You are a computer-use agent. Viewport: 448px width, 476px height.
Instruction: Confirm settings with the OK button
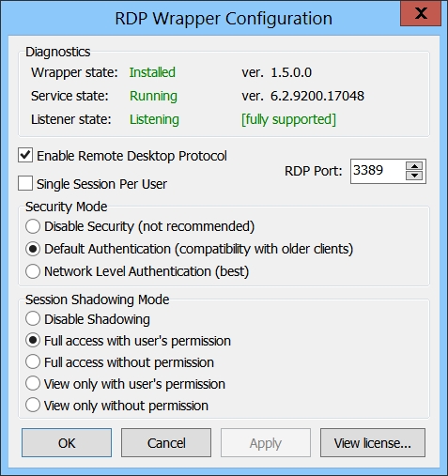pos(67,443)
